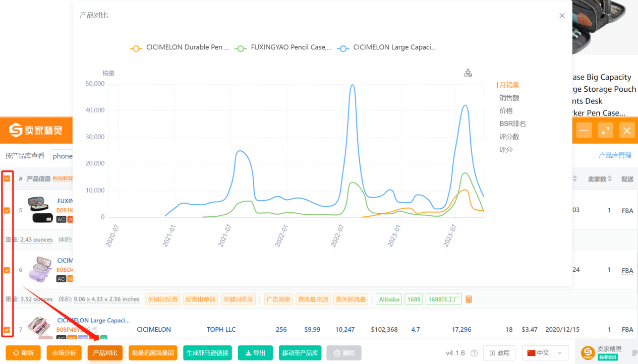The width and height of the screenshot is (638, 364).
Task: Open the product library selector showing phone
Action: point(62,156)
